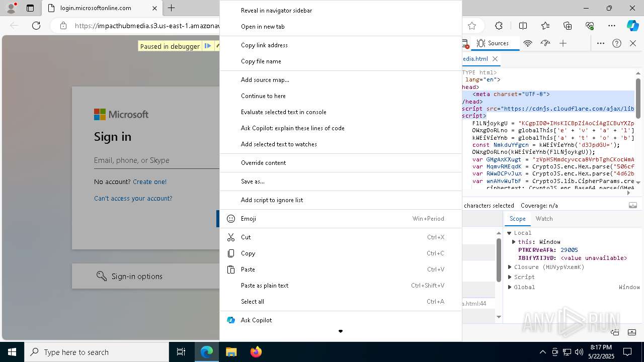Close the login.microsoftonline.com tab

coord(154,8)
